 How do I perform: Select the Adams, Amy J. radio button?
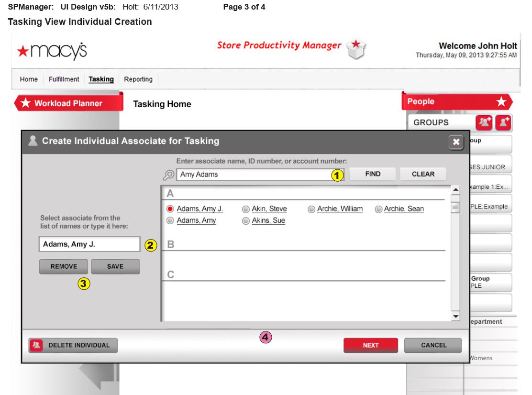pos(170,209)
